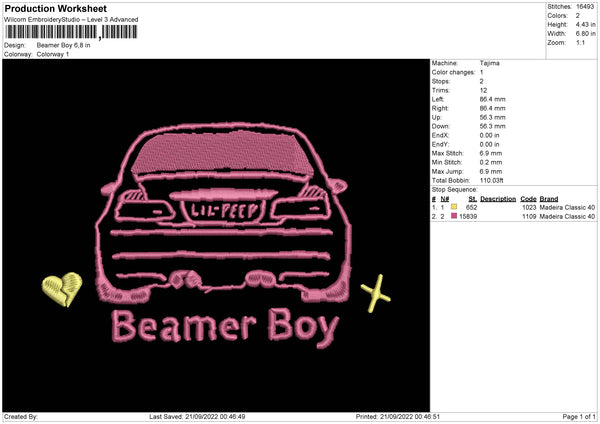The height and width of the screenshot is (424, 600).
Task: Click the pink thread swatch in stop 2
Action: 454,216
